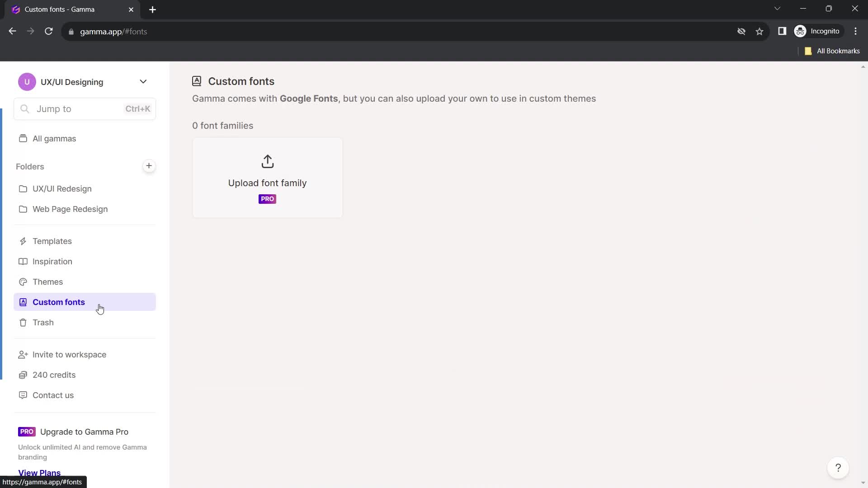Click the help question mark button

click(838, 468)
